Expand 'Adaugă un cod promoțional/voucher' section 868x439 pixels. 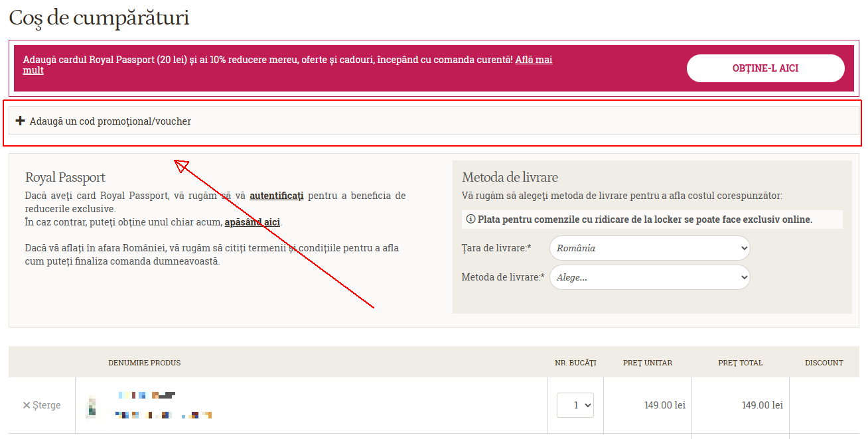(x=434, y=121)
